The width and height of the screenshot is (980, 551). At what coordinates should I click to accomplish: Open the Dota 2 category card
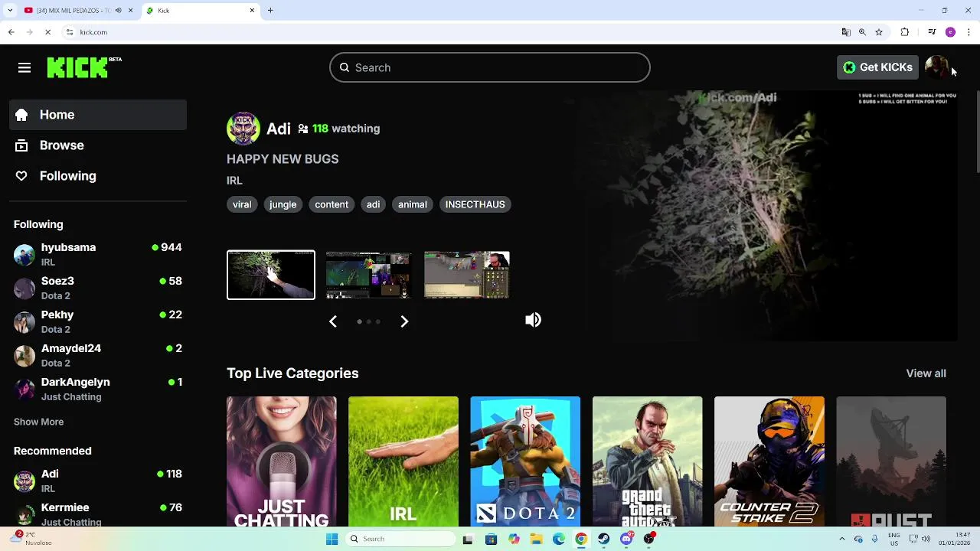[x=525, y=461]
